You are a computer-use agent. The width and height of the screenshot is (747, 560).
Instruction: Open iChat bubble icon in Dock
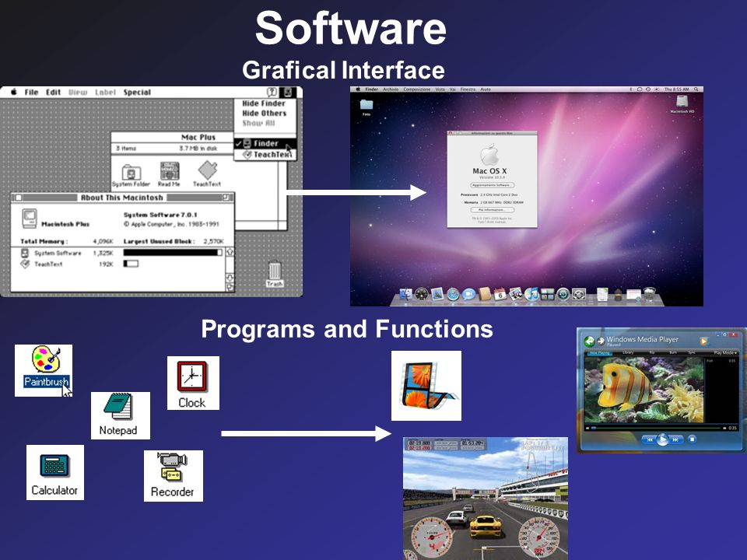coord(468,294)
